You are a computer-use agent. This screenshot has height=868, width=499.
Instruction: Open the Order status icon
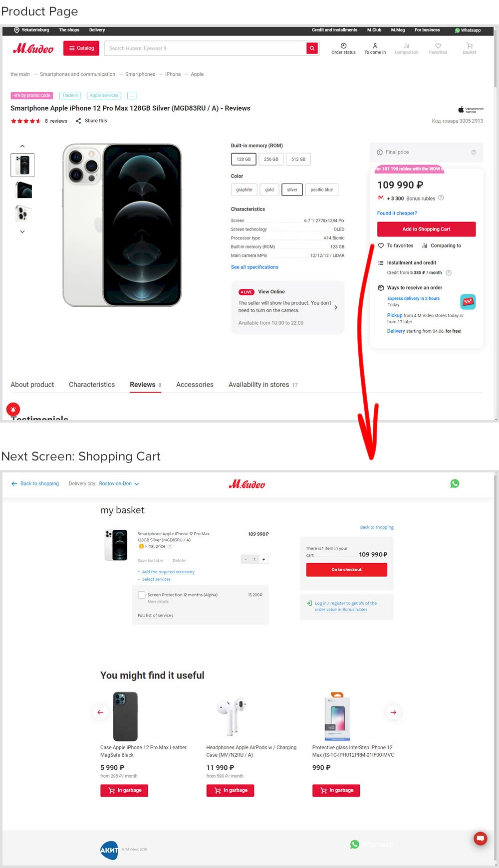click(x=343, y=46)
